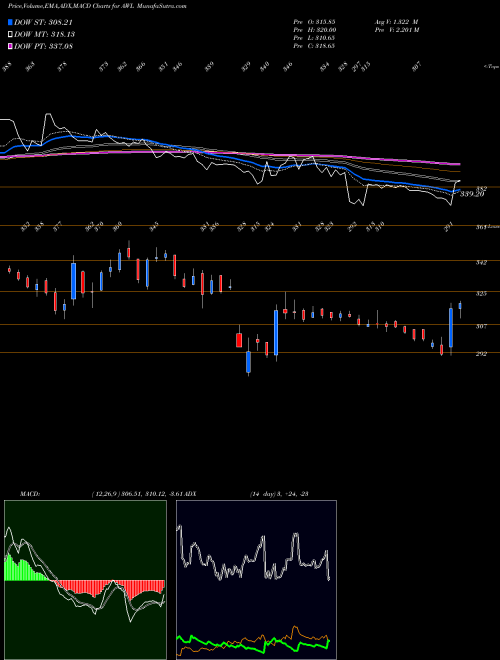Image resolution: width=500 pixels, height=660 pixels.
Task: Click the MACD: heading label
Action: click(30, 493)
